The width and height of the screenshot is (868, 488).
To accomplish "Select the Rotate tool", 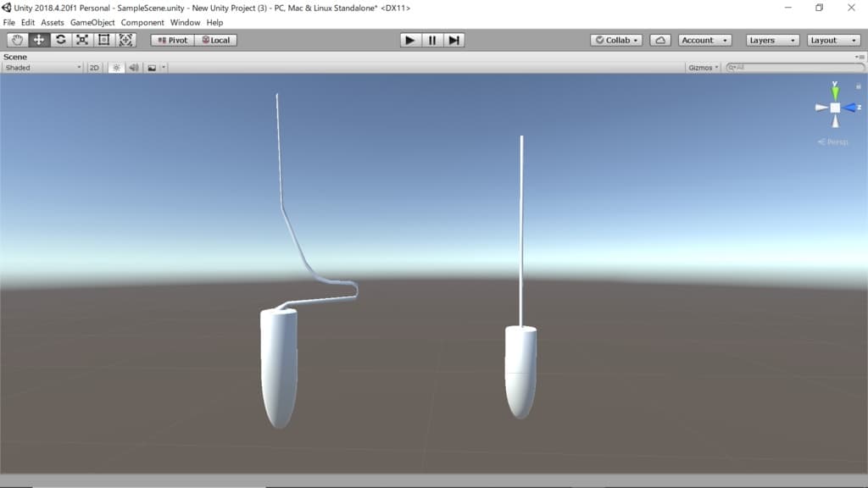I will [x=60, y=40].
